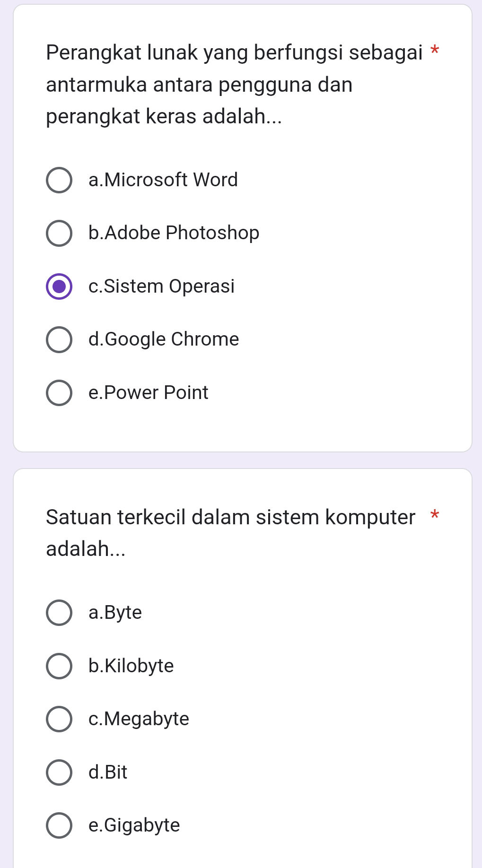Click the red required asterisk on second question
Image resolution: width=482 pixels, height=868 pixels.
click(435, 517)
